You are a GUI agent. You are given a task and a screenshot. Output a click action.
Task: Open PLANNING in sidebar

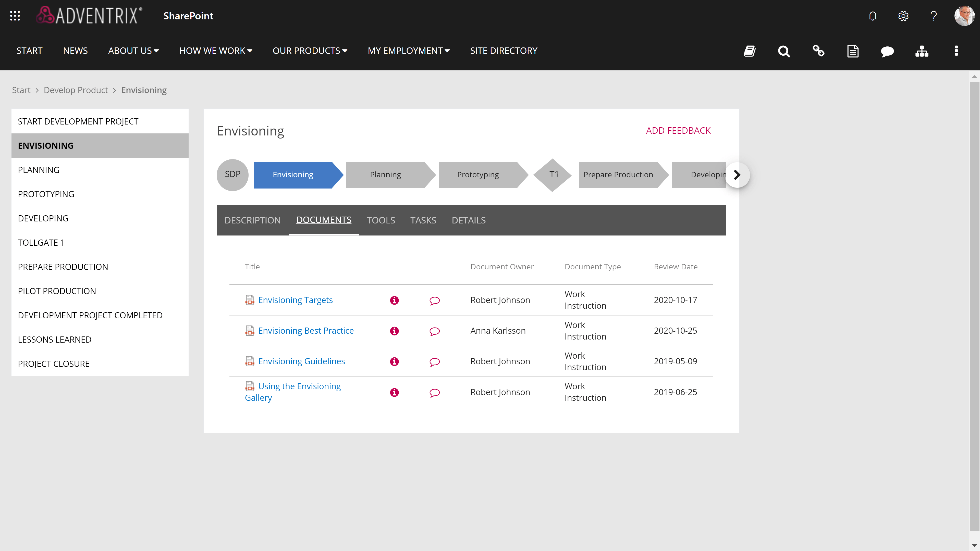[x=100, y=170]
